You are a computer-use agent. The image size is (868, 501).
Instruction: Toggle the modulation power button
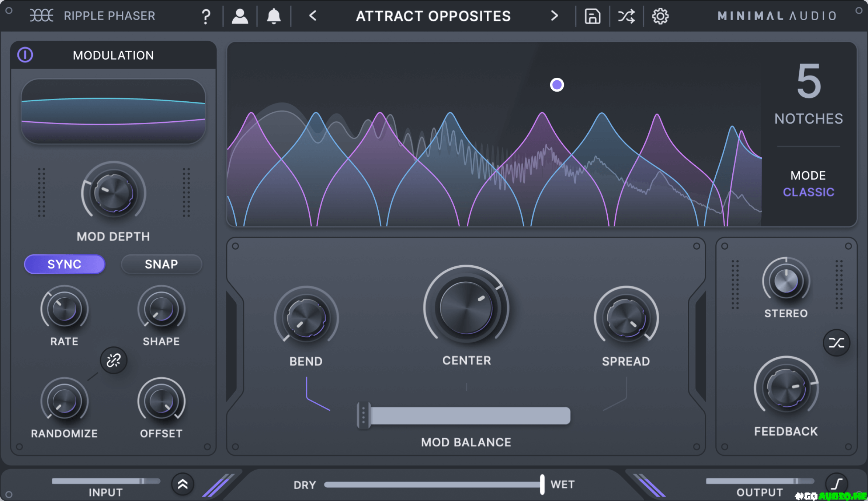pyautogui.click(x=25, y=55)
